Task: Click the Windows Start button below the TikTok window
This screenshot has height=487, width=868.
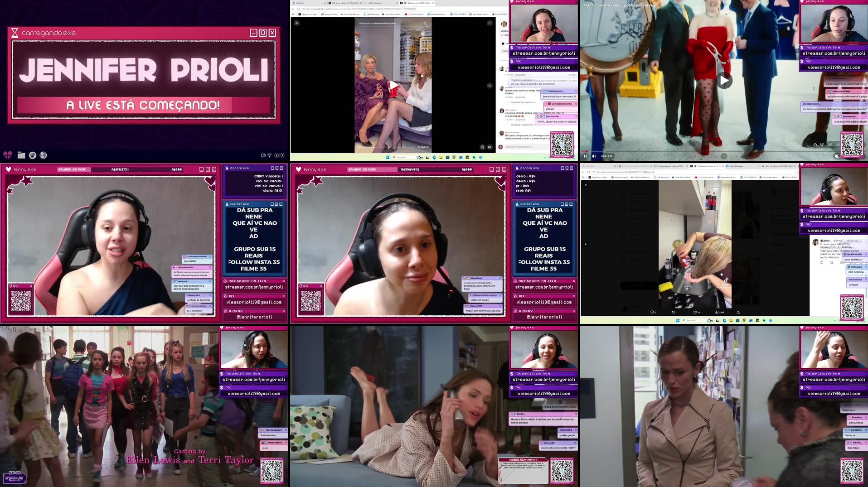Action: [x=388, y=157]
